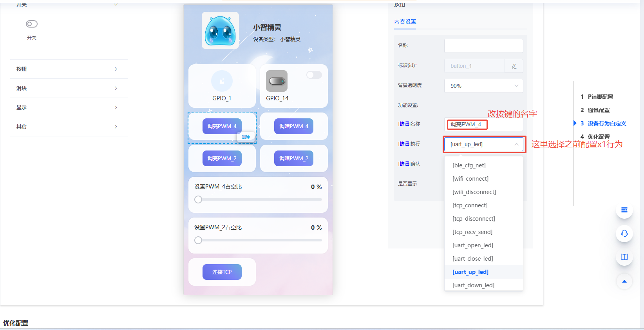This screenshot has height=330, width=644.
Task: Select [uart_close_led] option
Action: click(x=484, y=259)
